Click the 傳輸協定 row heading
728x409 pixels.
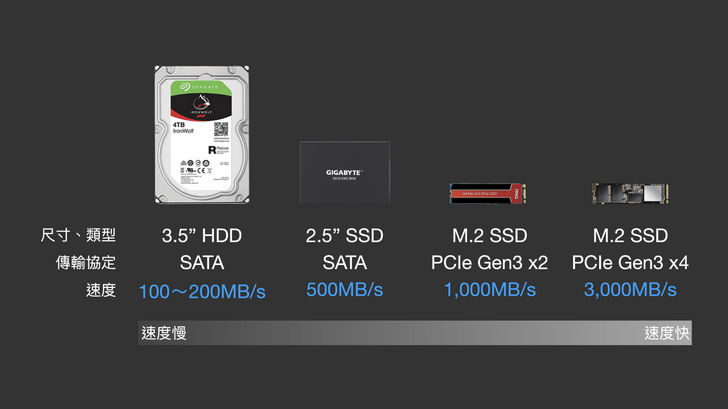point(86,264)
